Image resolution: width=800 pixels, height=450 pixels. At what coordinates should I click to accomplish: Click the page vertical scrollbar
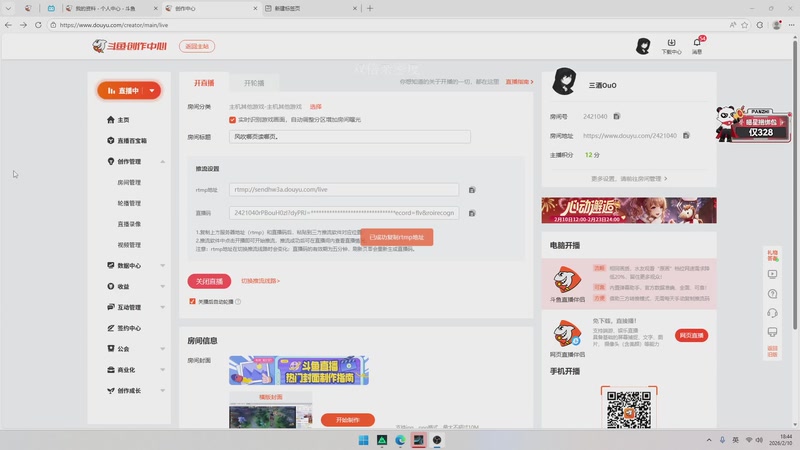pyautogui.click(x=795, y=184)
